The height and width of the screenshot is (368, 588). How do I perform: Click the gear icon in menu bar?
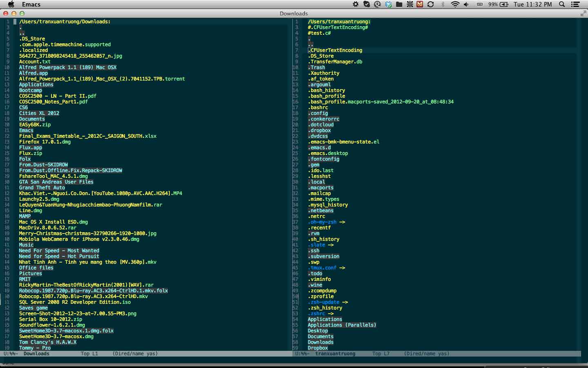pyautogui.click(x=356, y=4)
